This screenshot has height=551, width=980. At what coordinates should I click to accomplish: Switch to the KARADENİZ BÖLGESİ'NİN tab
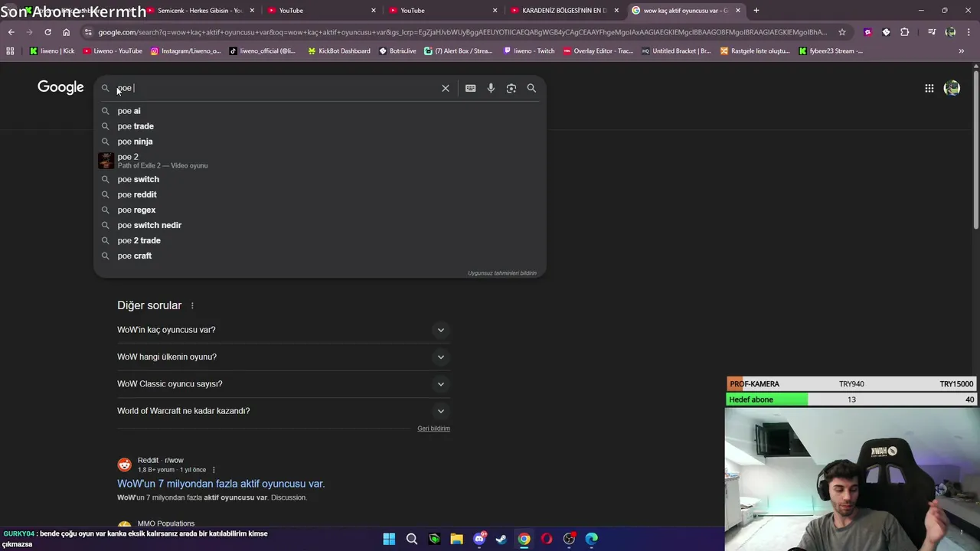point(564,11)
